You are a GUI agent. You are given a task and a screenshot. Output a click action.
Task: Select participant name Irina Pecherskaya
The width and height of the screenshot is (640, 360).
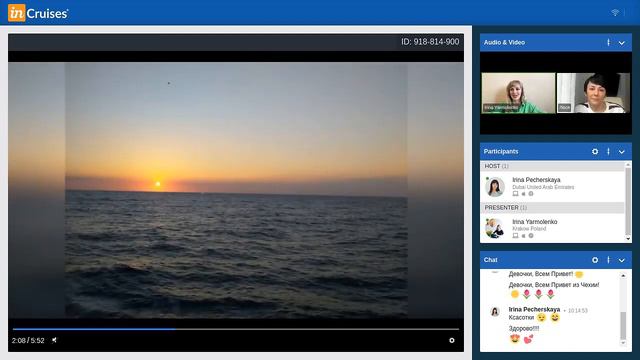(x=536, y=180)
